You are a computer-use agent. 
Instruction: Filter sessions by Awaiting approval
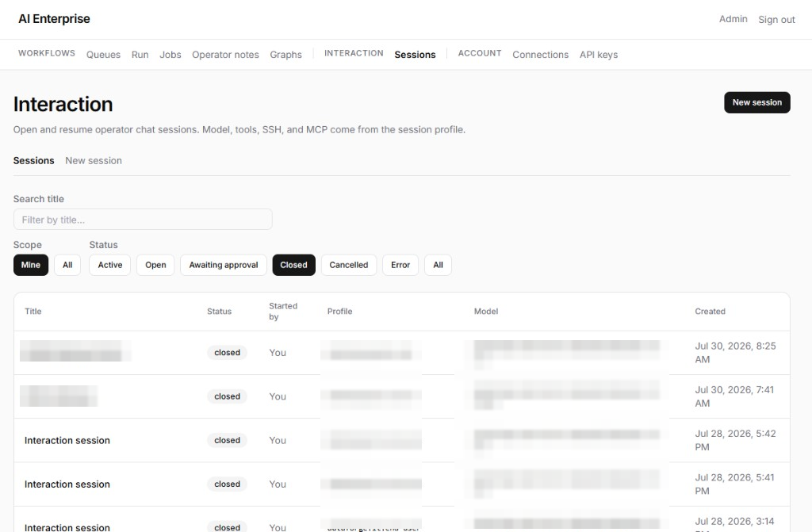point(223,265)
